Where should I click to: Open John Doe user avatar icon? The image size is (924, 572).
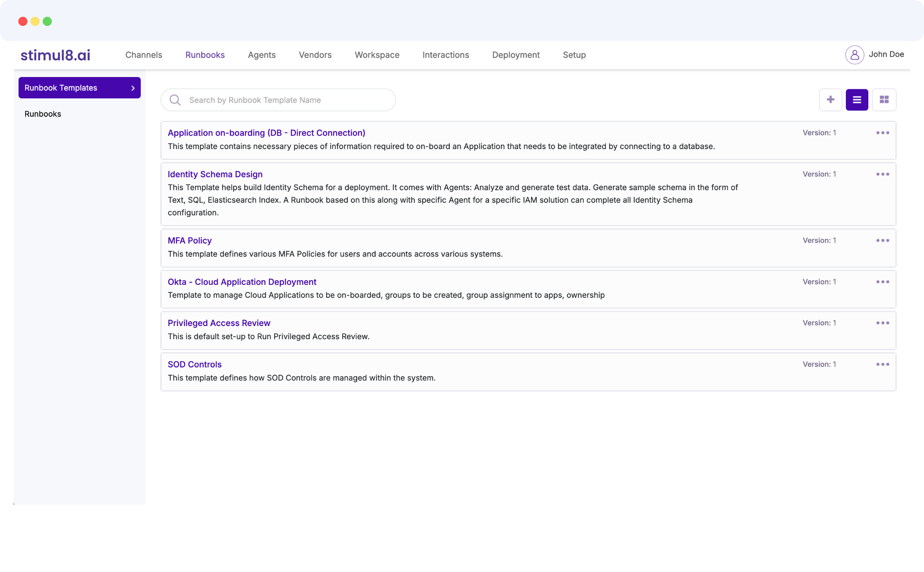pos(854,55)
